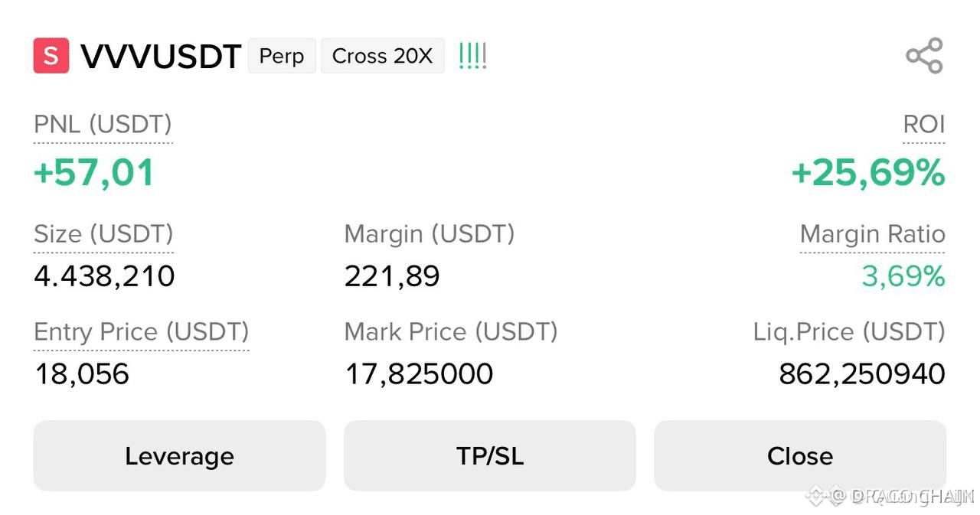Open the Leverage adjustment button
This screenshot has height=515, width=980.
(179, 456)
